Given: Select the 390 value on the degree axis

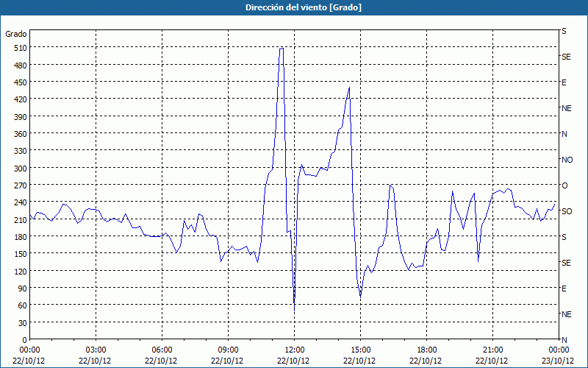Looking at the screenshot, I should (21, 117).
